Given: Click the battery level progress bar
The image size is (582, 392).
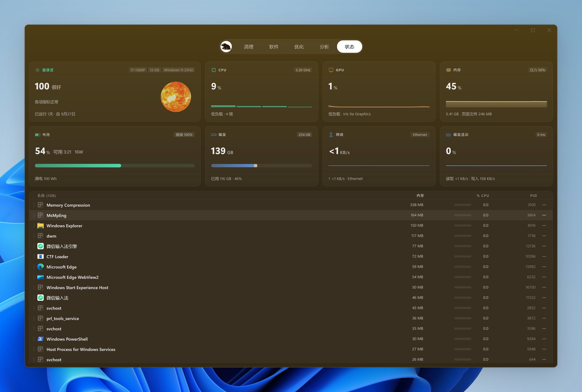Looking at the screenshot, I should coord(115,165).
